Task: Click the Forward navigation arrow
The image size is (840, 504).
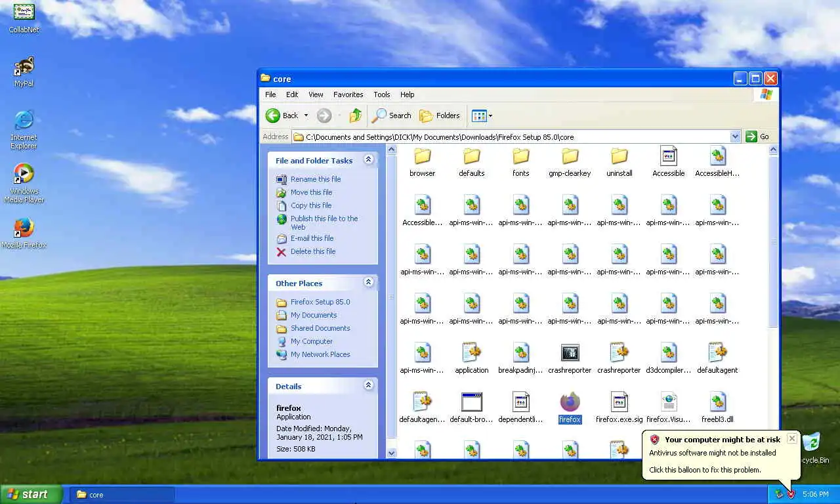Action: 324,115
